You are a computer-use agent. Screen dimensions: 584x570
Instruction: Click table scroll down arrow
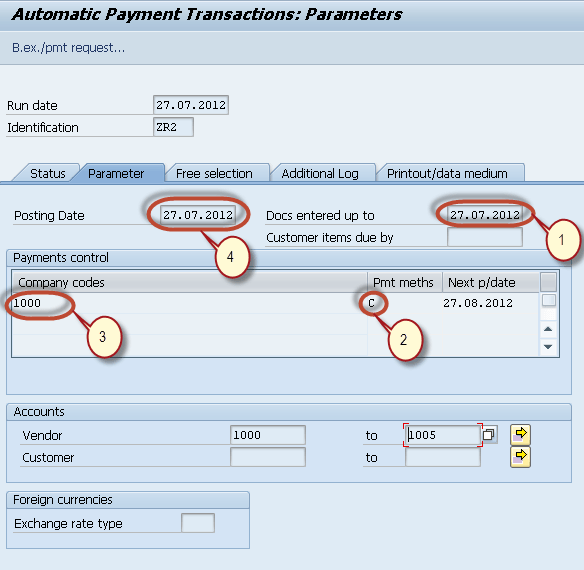[548, 347]
